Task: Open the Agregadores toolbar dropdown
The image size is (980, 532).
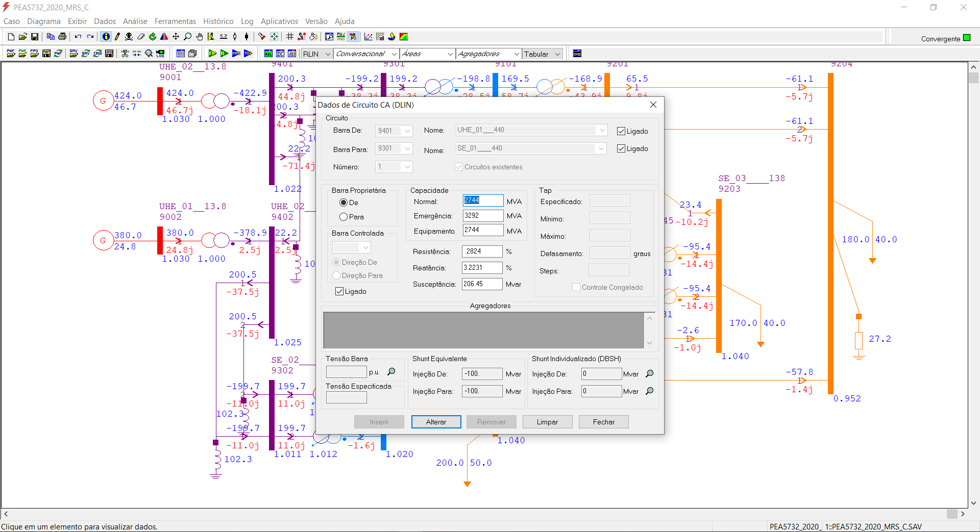Action: click(517, 54)
